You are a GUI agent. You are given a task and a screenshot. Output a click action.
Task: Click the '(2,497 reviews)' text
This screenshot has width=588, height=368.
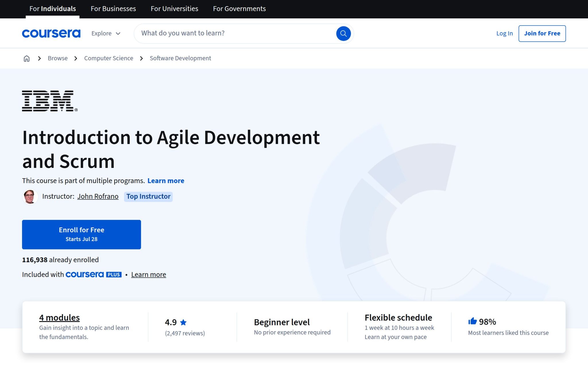tap(185, 333)
